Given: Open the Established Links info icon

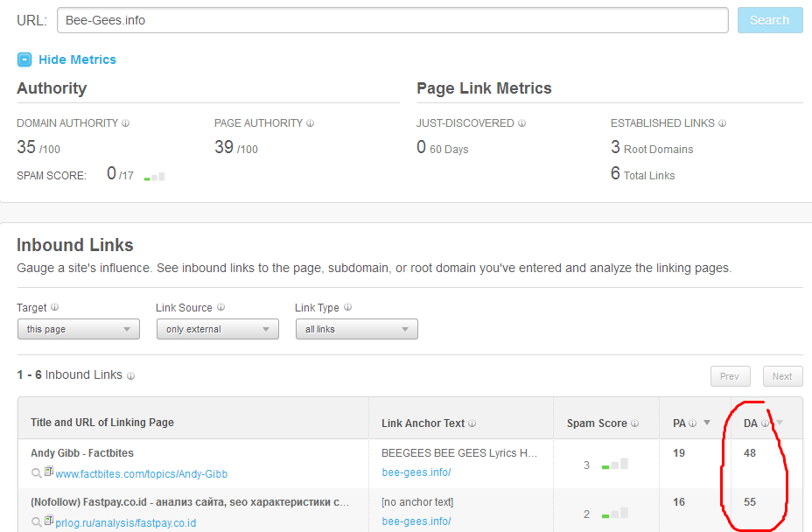Looking at the screenshot, I should point(723,123).
